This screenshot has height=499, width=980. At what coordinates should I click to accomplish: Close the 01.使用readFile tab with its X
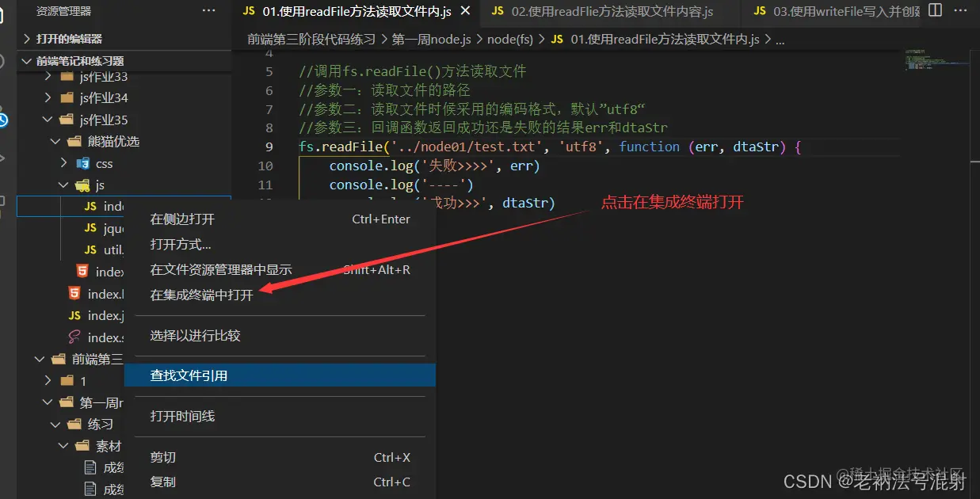(x=465, y=11)
